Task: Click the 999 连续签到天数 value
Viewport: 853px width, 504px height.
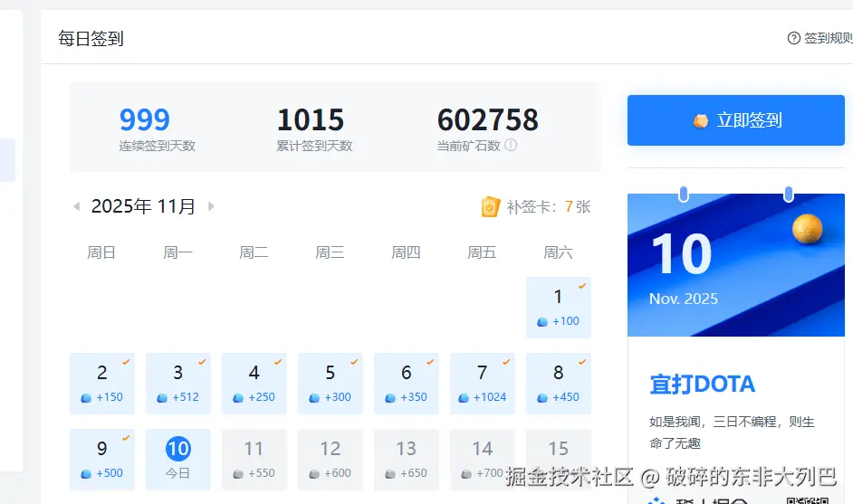Action: click(145, 119)
